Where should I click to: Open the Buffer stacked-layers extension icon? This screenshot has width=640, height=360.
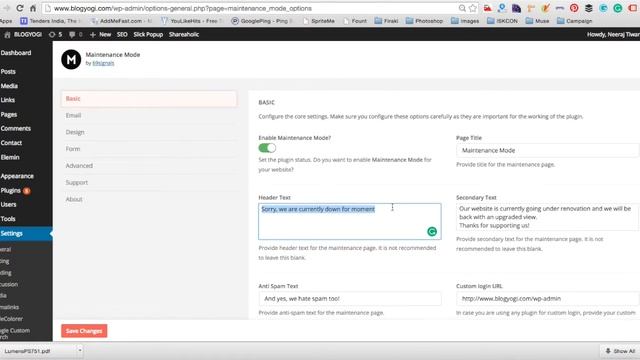click(x=589, y=8)
